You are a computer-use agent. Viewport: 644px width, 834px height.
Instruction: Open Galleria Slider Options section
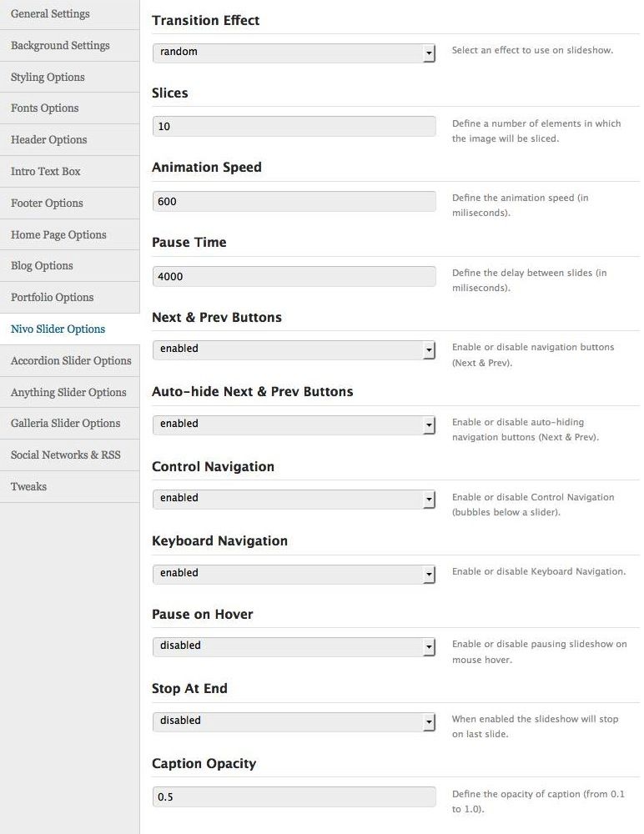[65, 424]
